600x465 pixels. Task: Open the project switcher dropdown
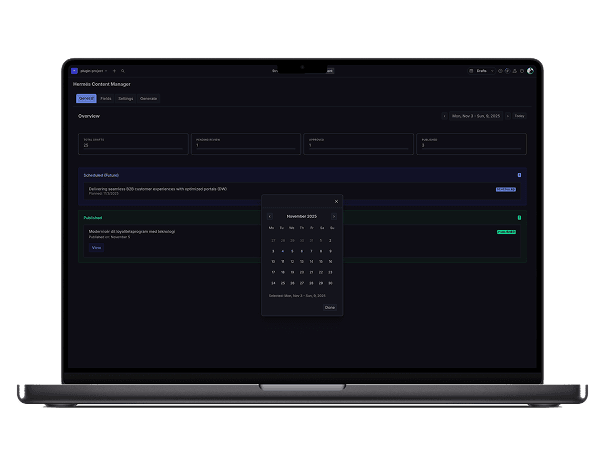coord(93,71)
